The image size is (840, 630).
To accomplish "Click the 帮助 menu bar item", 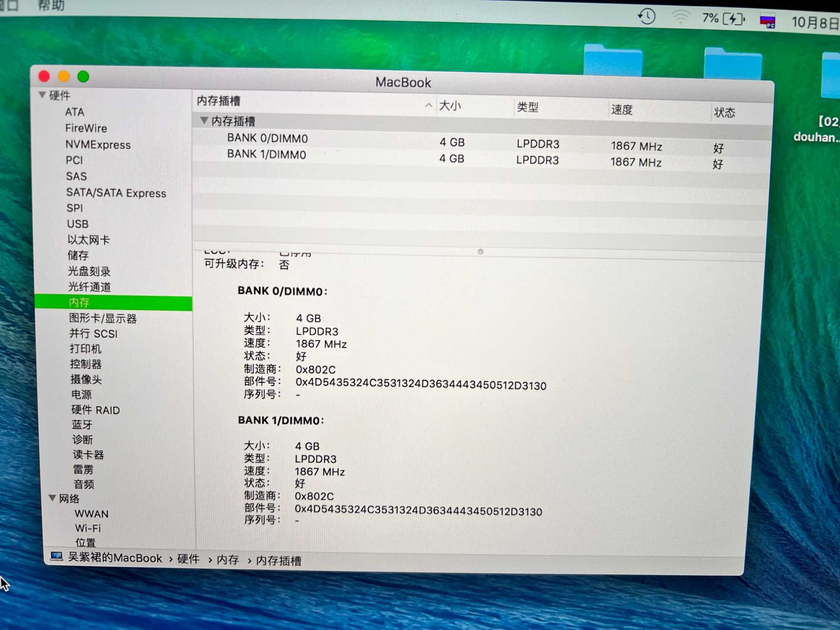I will click(51, 5).
